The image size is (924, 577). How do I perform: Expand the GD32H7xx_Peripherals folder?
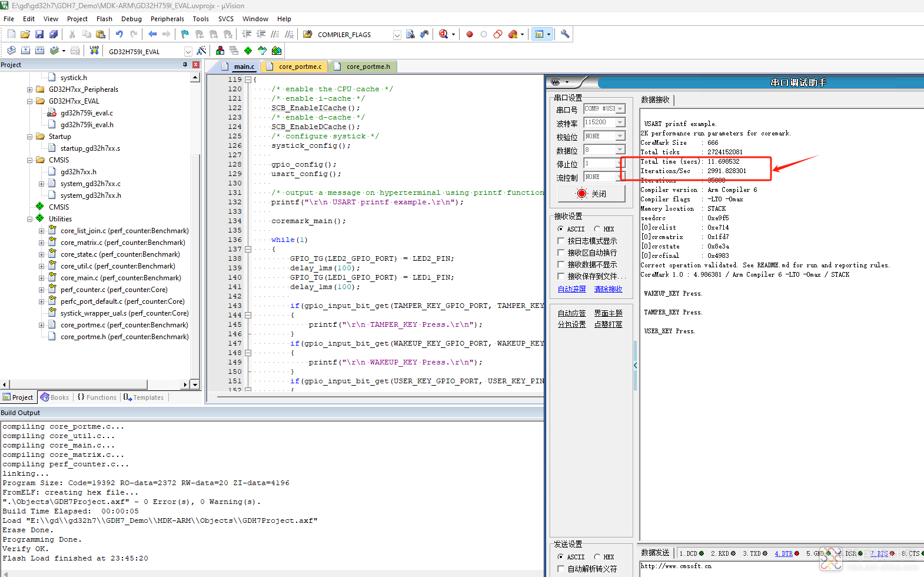29,89
